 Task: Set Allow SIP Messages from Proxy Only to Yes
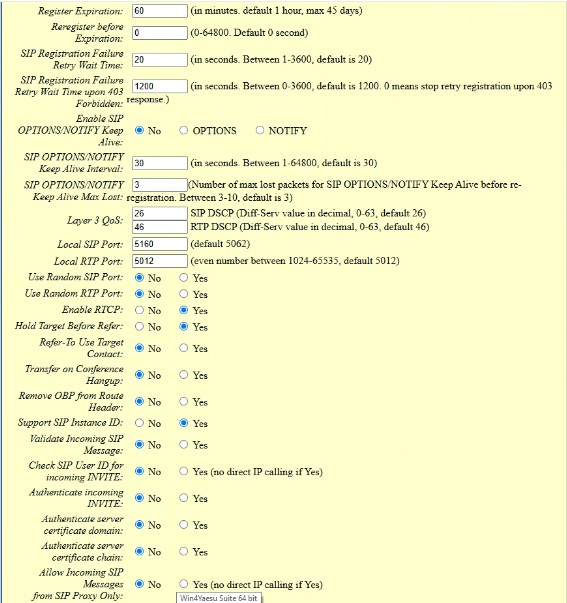click(183, 584)
